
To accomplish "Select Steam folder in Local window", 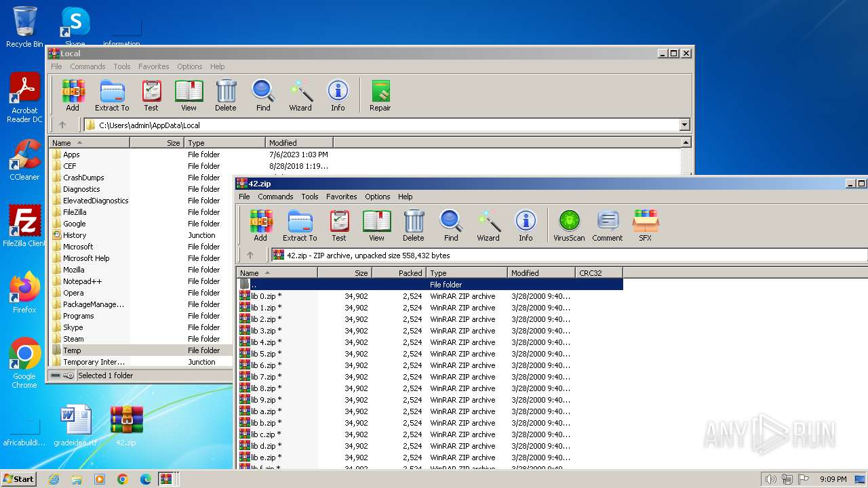I will coord(141,339).
